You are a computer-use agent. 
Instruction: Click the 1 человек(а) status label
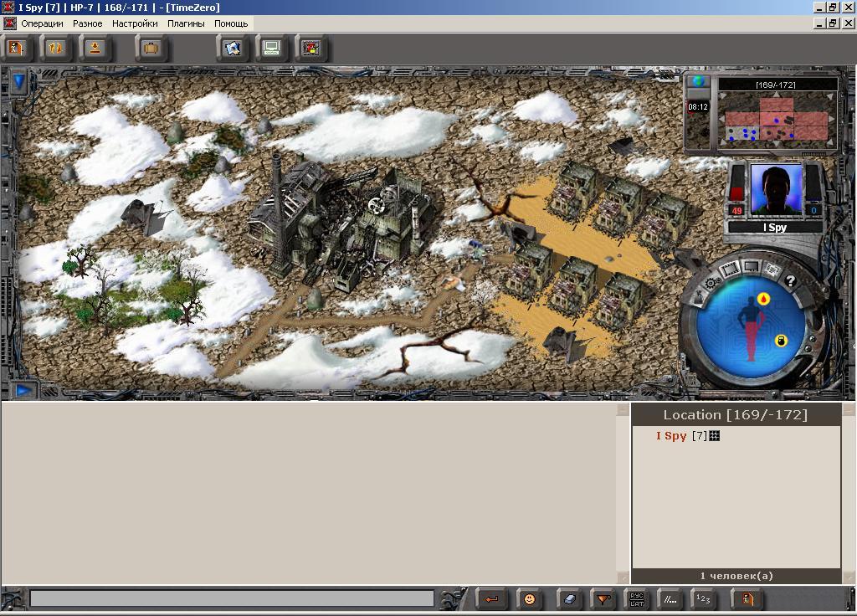(736, 576)
